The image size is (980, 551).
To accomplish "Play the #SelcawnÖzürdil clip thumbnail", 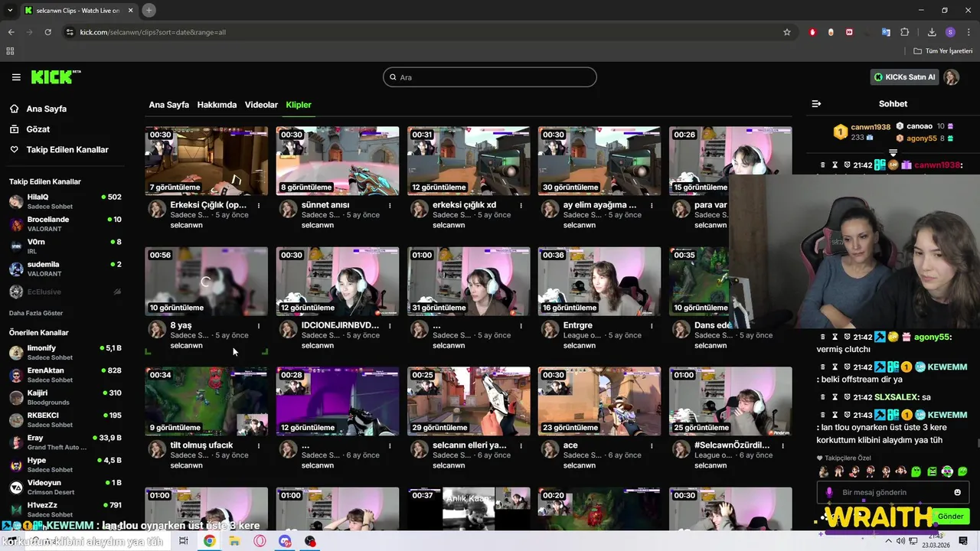I will pyautogui.click(x=730, y=401).
